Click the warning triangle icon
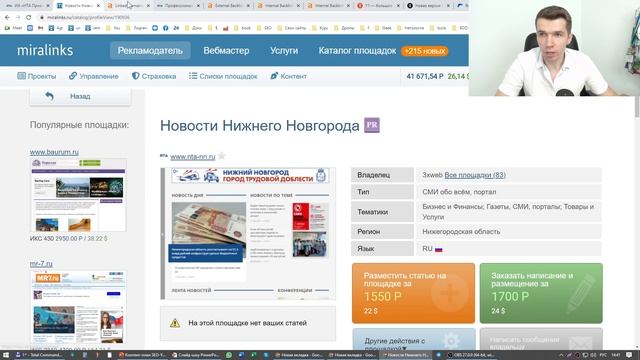The height and width of the screenshot is (360, 640). [x=175, y=323]
